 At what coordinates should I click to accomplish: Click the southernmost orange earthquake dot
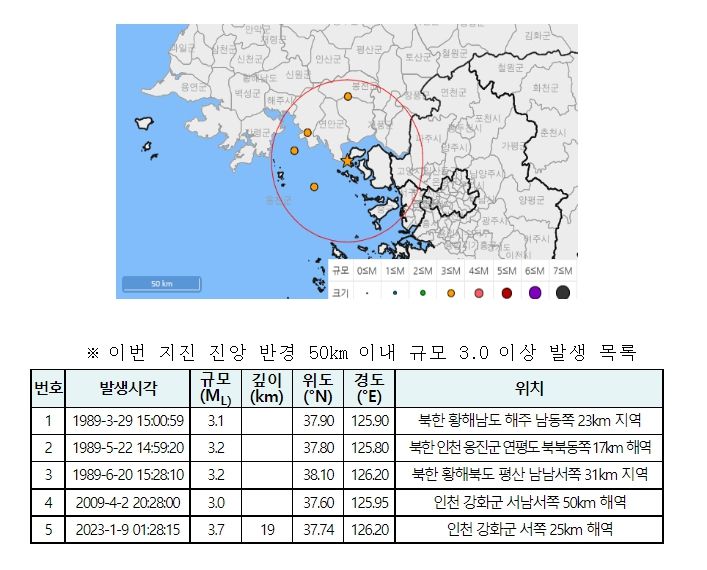point(314,186)
